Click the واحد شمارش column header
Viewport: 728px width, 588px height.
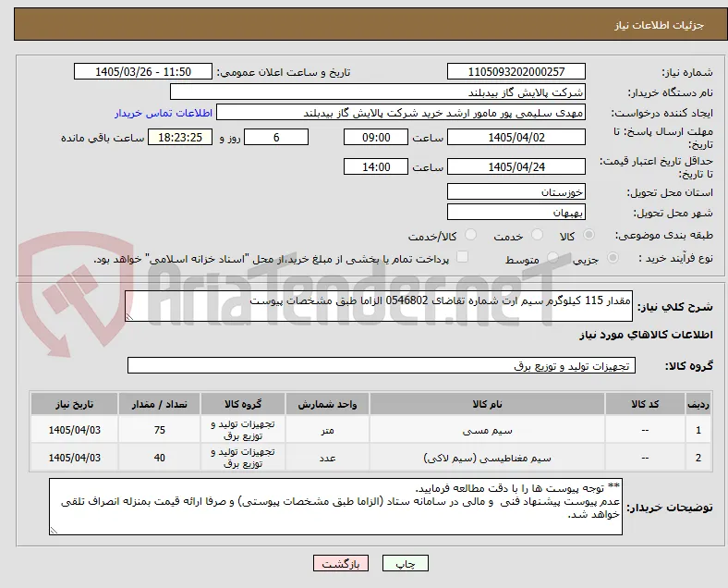tap(327, 404)
